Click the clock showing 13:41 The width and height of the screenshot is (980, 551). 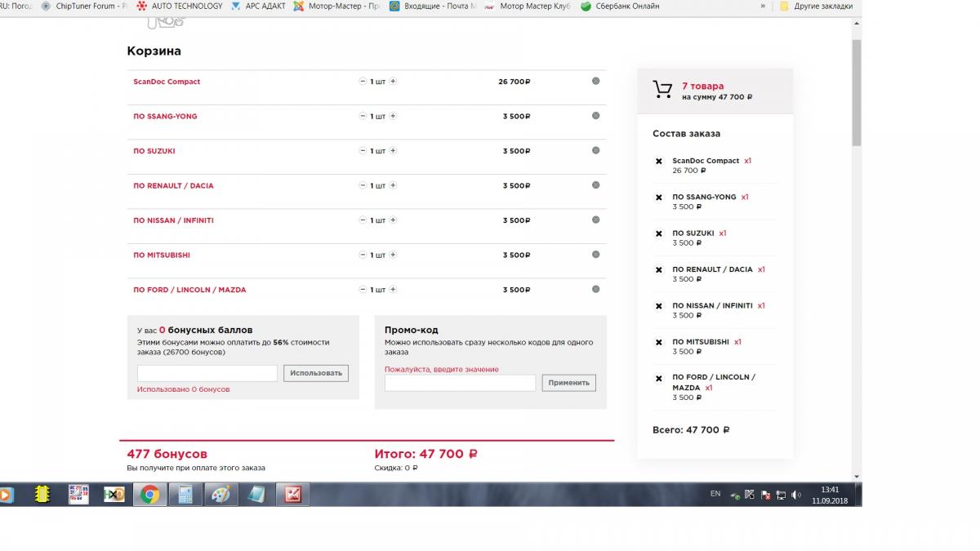[831, 490]
